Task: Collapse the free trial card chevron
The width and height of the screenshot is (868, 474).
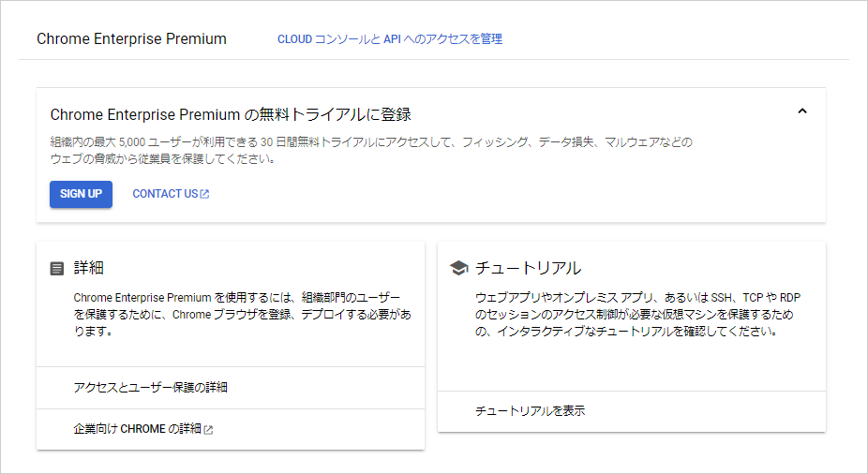Action: [802, 111]
